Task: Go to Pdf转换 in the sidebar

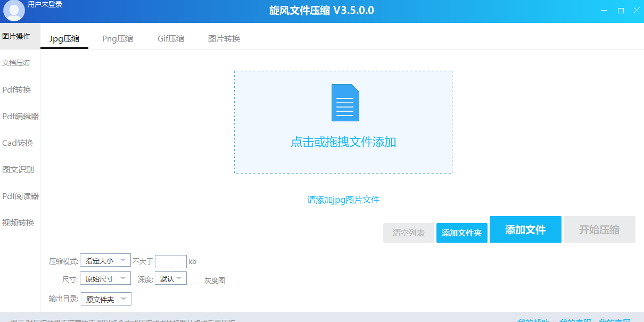Action: pyautogui.click(x=16, y=89)
